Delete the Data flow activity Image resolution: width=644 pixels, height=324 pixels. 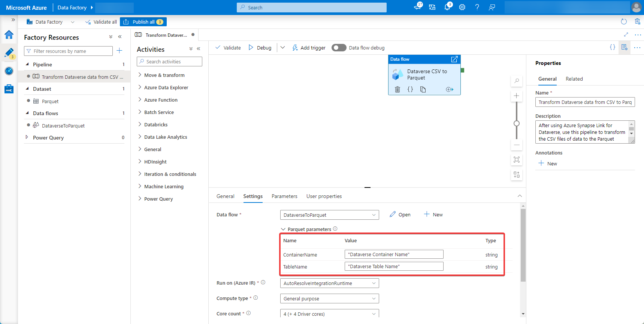(397, 89)
